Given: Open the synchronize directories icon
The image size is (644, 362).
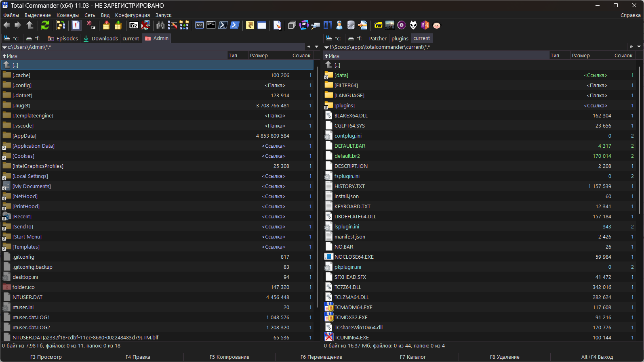Looking at the screenshot, I should click(x=184, y=25).
